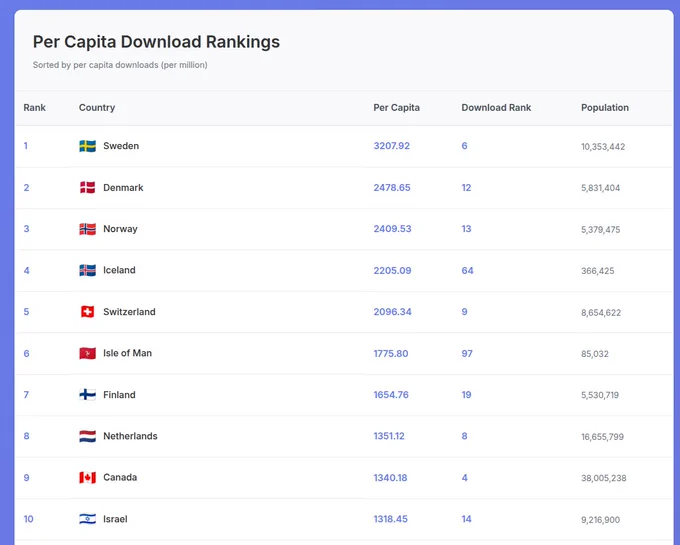Click the Population column header

pyautogui.click(x=605, y=108)
